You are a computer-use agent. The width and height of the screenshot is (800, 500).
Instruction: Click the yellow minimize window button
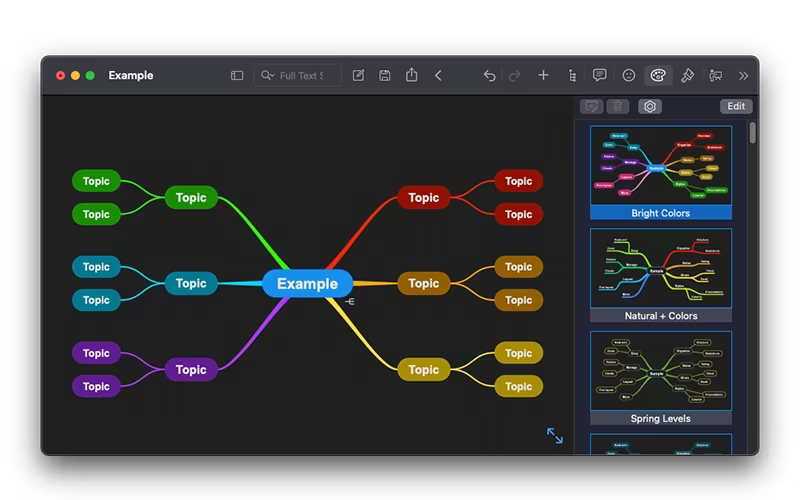76,76
